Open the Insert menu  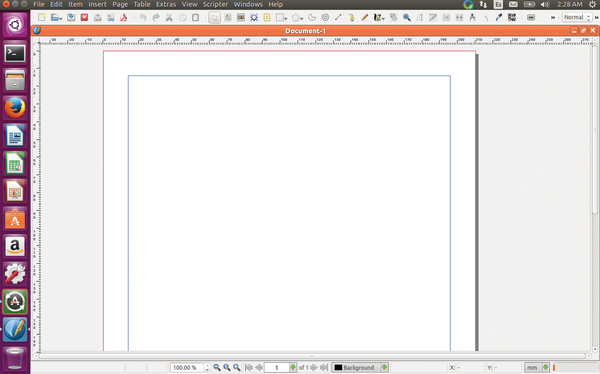coord(97,5)
